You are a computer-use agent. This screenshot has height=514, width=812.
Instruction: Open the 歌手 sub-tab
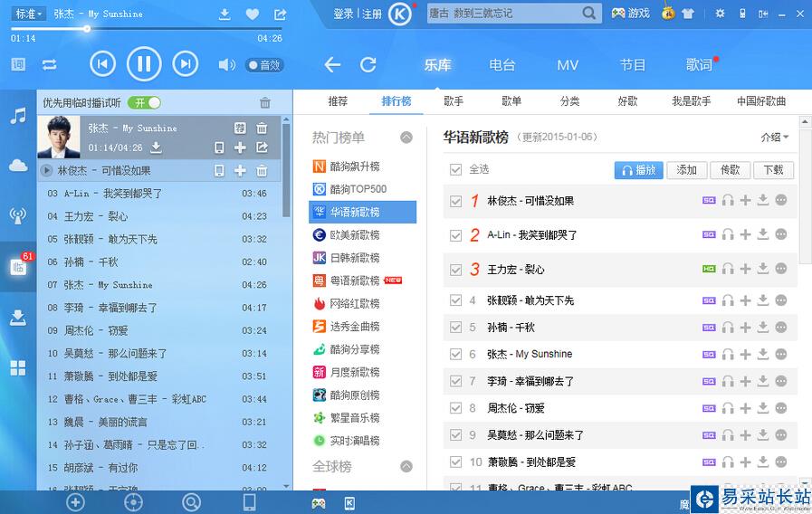(454, 101)
